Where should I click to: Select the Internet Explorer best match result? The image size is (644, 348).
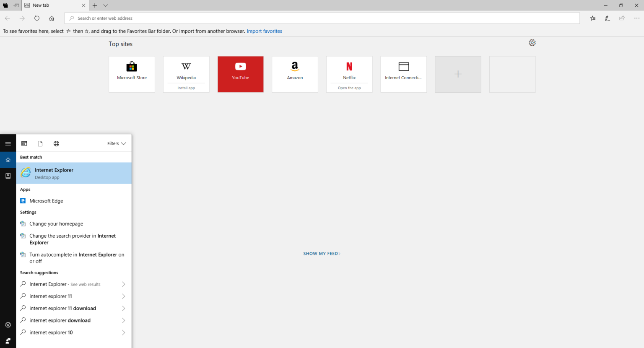74,173
